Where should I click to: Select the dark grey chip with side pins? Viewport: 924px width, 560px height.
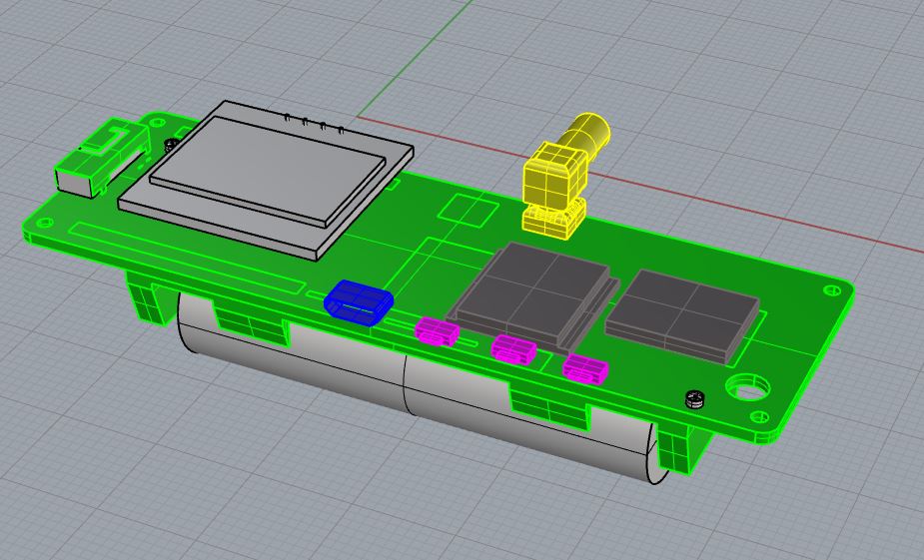533,294
